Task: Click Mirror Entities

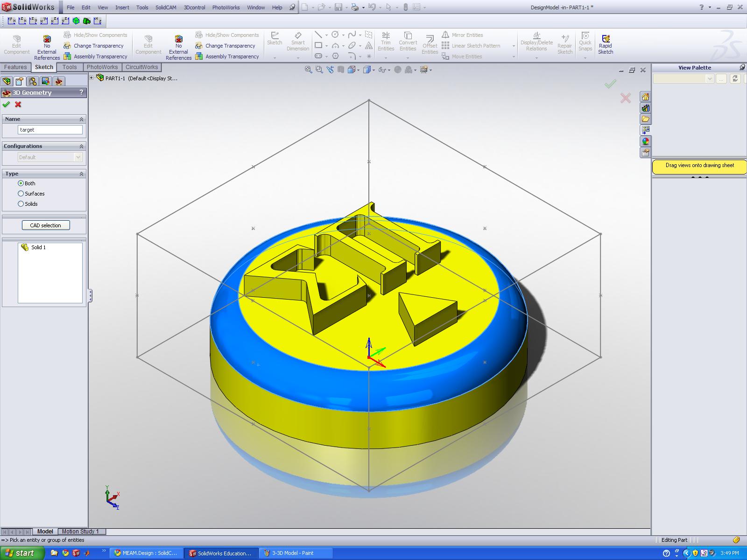Action: pyautogui.click(x=462, y=35)
